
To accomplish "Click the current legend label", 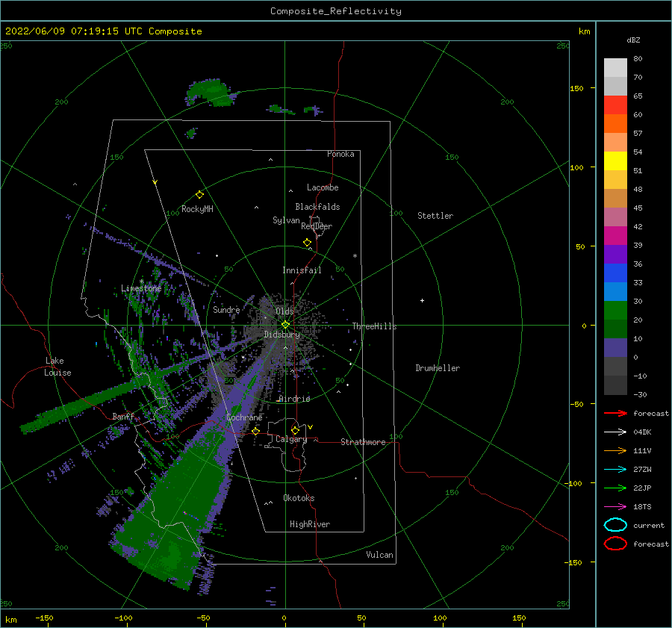I will [648, 526].
